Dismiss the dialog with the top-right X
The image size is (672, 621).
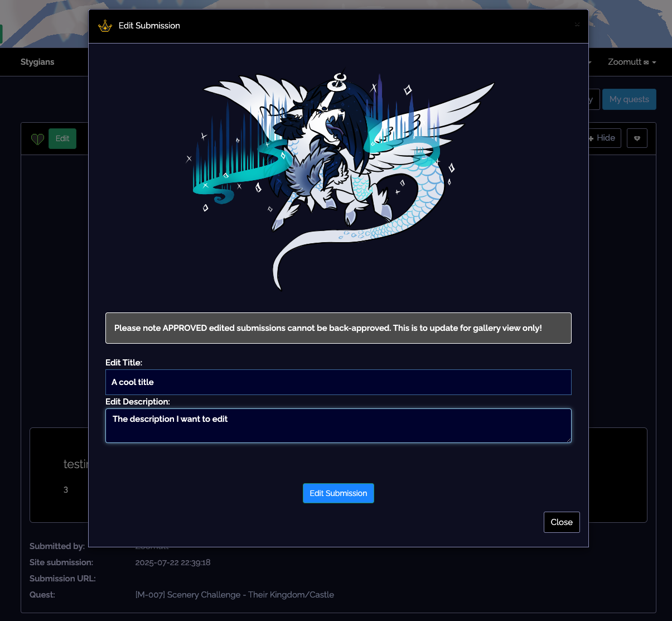(577, 25)
